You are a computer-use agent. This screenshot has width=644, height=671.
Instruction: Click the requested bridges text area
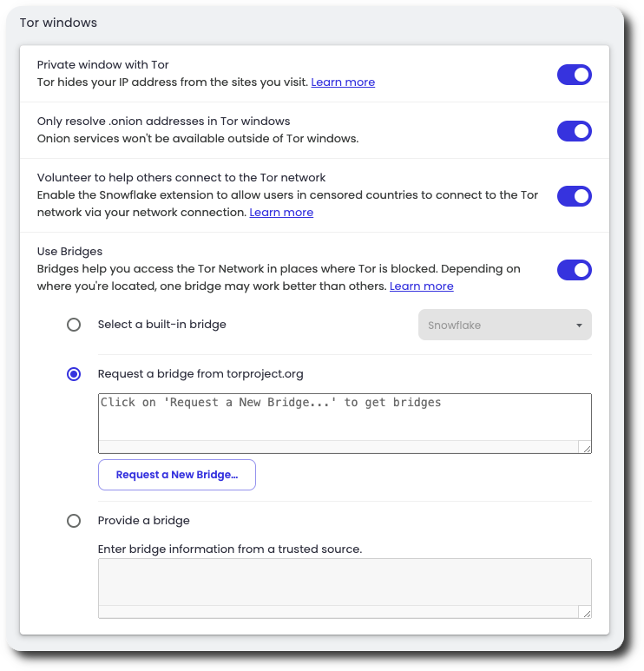(x=345, y=418)
